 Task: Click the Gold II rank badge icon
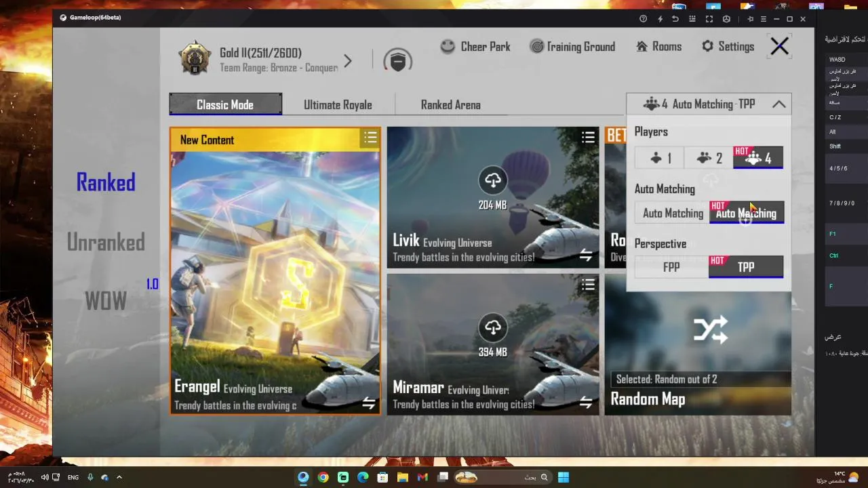195,59
